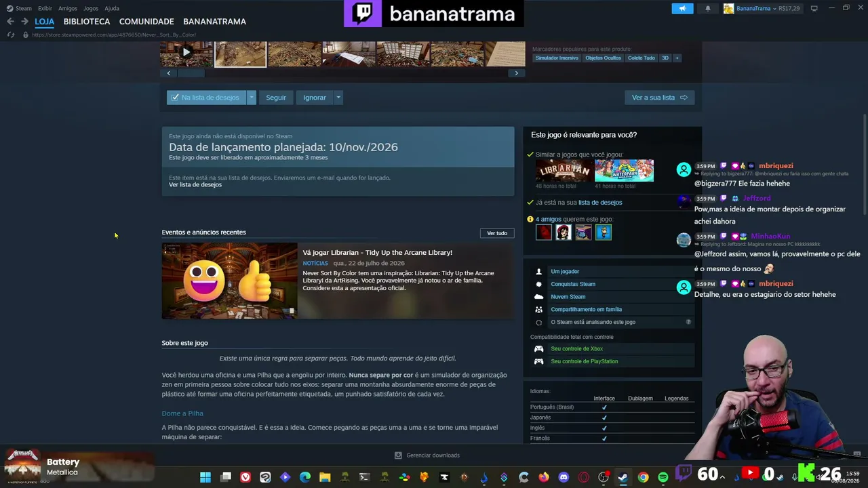Select the 'Simulador Imersivo' tag
Viewport: 868px width, 488px height.
tap(557, 58)
